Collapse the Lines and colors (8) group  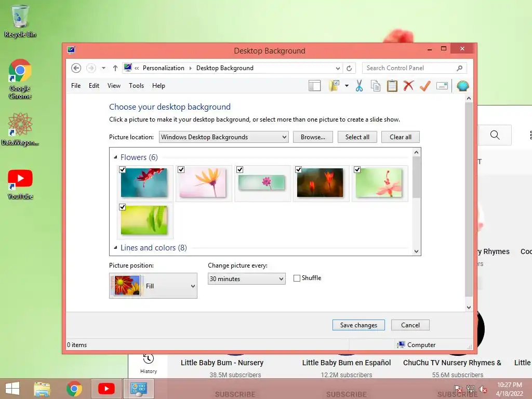[115, 248]
